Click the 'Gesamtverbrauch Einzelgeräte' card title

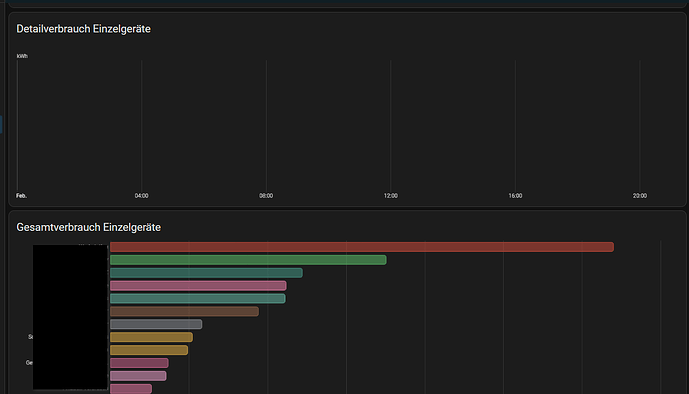click(89, 228)
